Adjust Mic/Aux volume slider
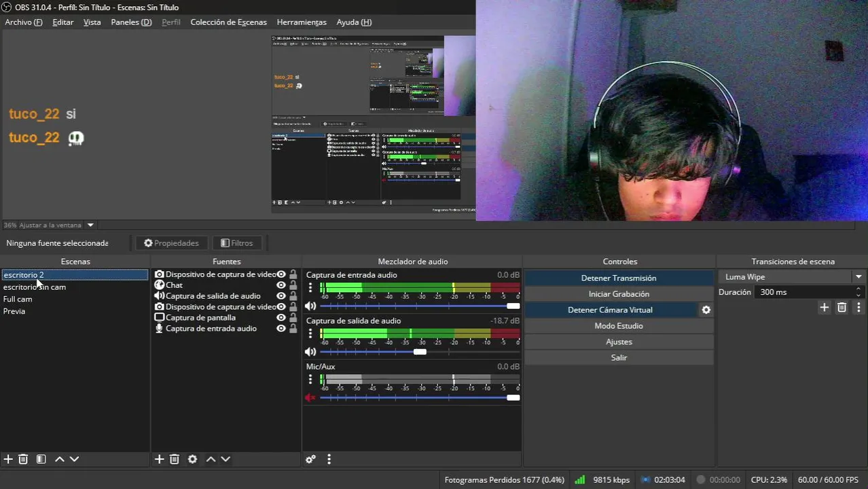 pyautogui.click(x=420, y=397)
